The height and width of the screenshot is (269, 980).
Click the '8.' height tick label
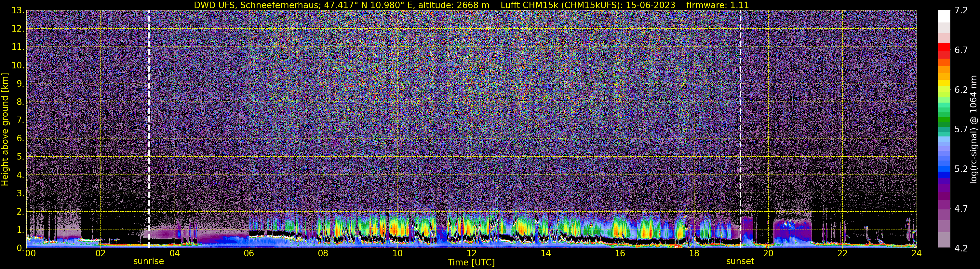click(x=20, y=102)
